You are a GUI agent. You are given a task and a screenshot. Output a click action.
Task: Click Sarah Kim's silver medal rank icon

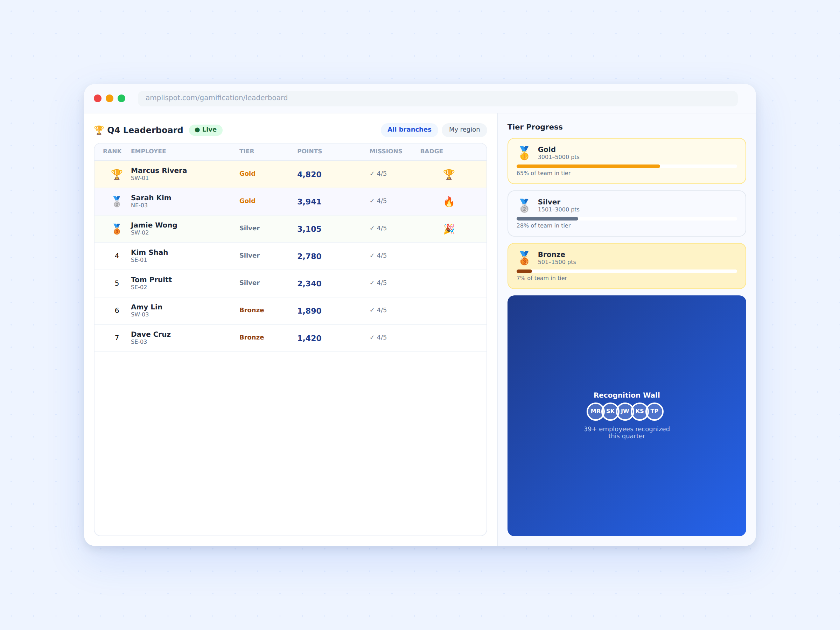click(x=117, y=202)
